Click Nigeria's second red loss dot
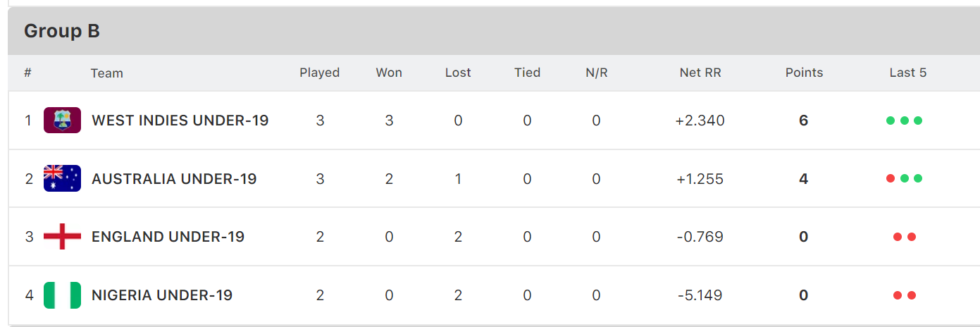 click(x=912, y=295)
